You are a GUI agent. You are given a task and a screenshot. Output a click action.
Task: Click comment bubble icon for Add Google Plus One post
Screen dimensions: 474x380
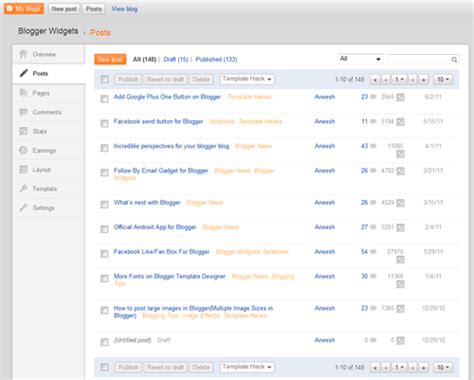tap(373, 97)
